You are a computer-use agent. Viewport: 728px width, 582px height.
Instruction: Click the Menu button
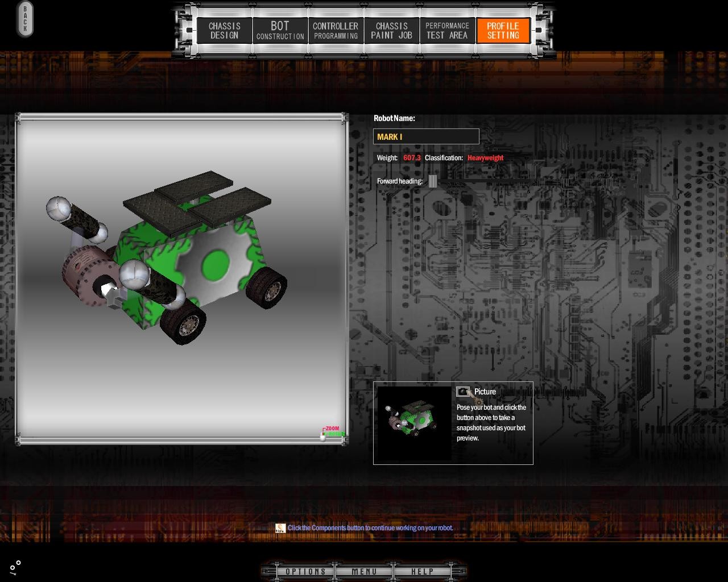click(x=364, y=571)
